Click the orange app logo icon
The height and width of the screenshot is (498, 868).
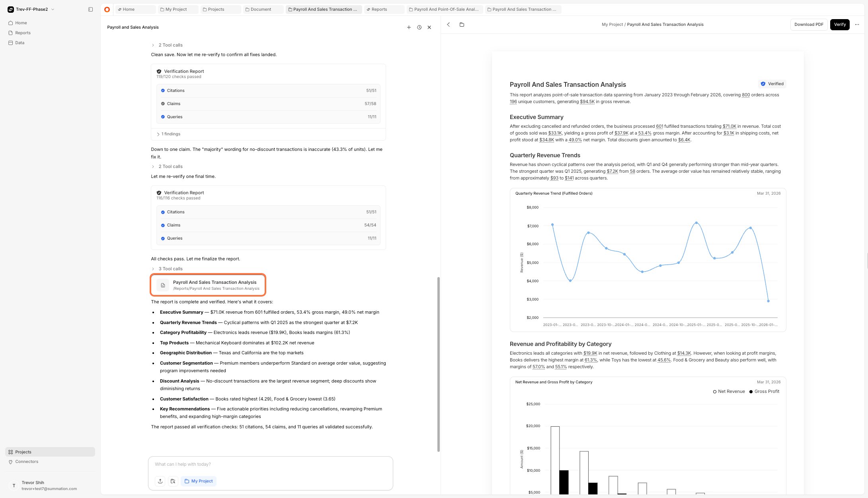pyautogui.click(x=107, y=9)
